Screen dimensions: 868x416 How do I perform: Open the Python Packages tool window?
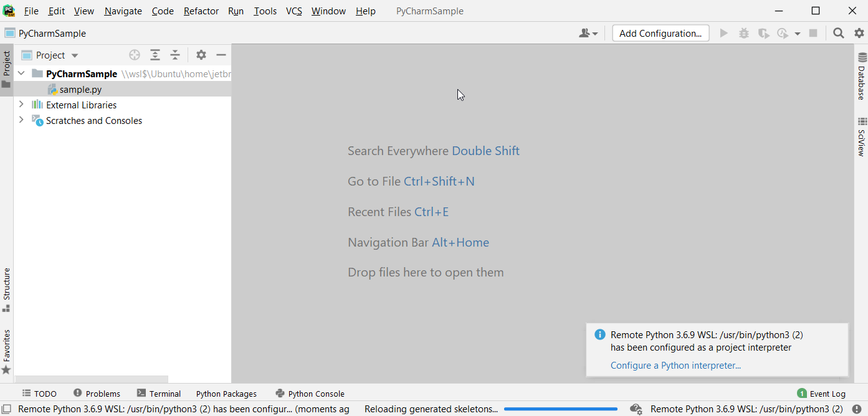click(x=226, y=394)
